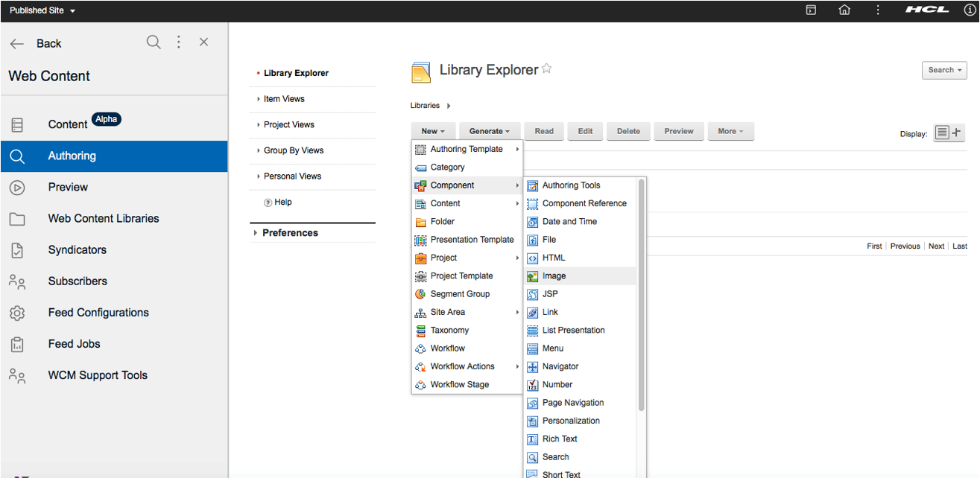Open Web Content Libraries in sidebar
Viewport: 980px width, 478px height.
[x=104, y=218]
